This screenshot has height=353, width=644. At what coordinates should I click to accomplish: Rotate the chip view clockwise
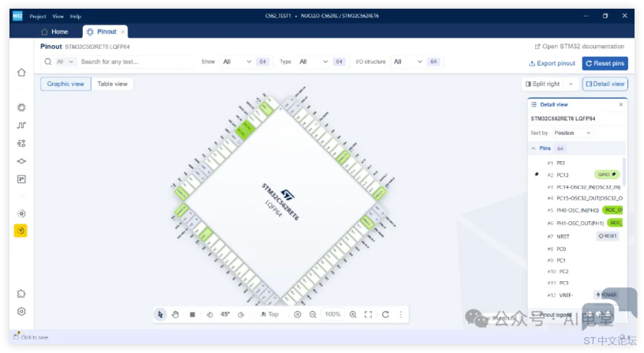(x=241, y=314)
